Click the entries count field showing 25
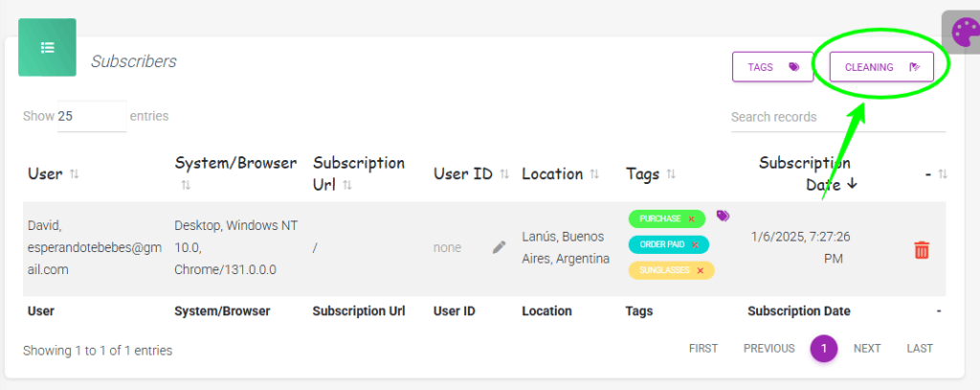This screenshot has width=980, height=390. pyautogui.click(x=91, y=116)
